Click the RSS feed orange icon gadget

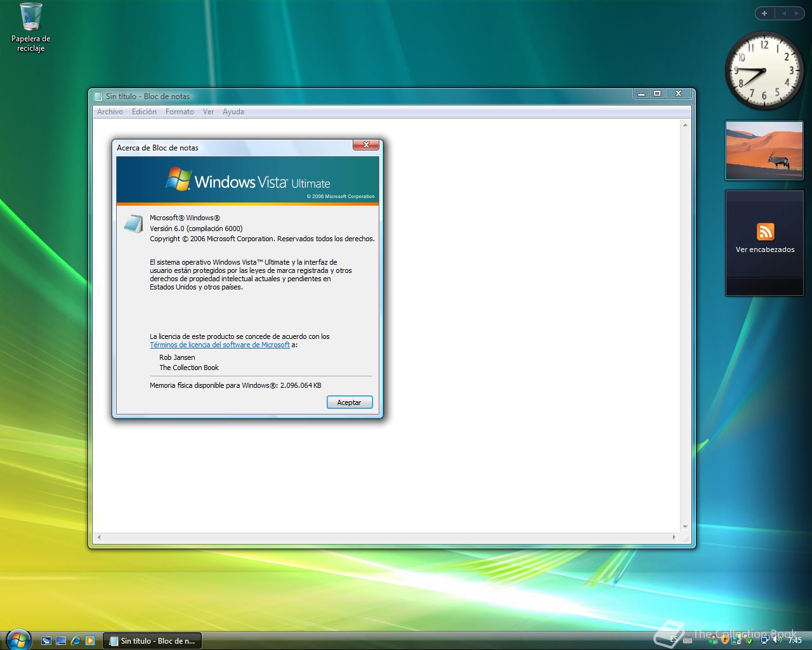[x=765, y=232]
